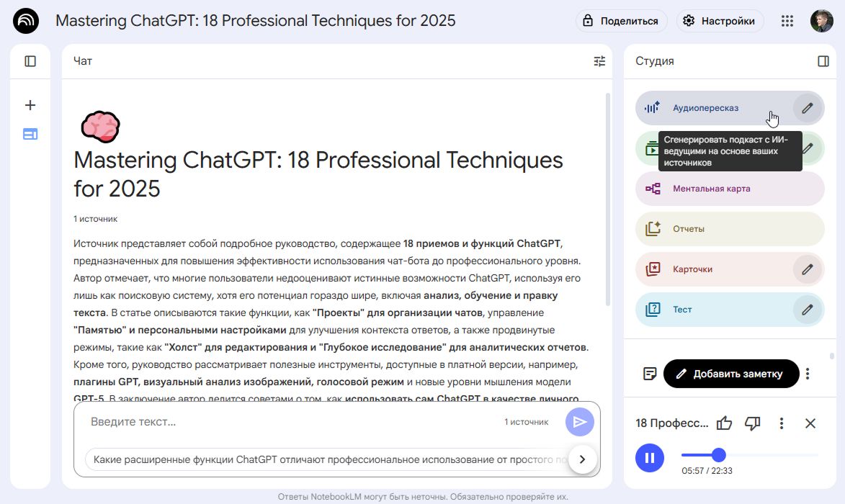The image size is (845, 504).
Task: Click the NotebookLM logo icon
Action: (27, 21)
